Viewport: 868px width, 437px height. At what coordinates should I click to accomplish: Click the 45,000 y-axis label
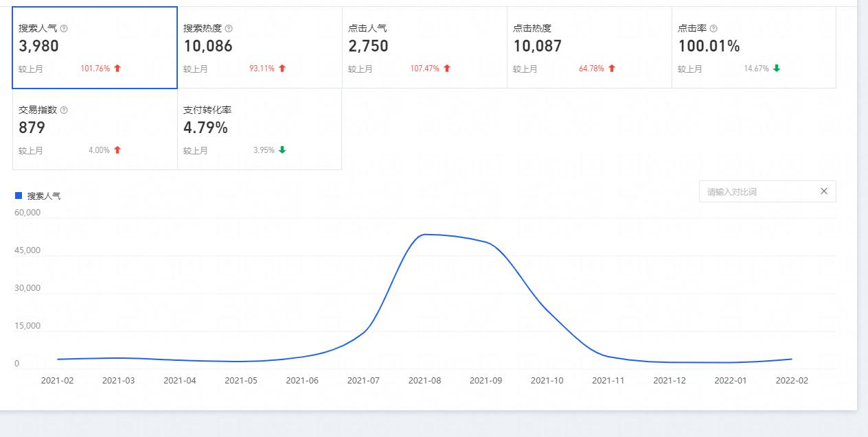coord(27,250)
